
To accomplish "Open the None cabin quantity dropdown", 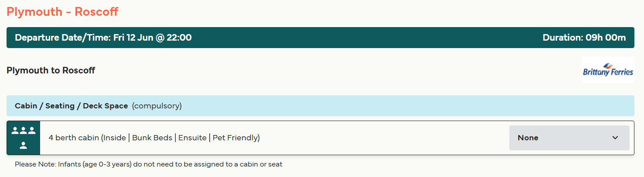I will [569, 138].
